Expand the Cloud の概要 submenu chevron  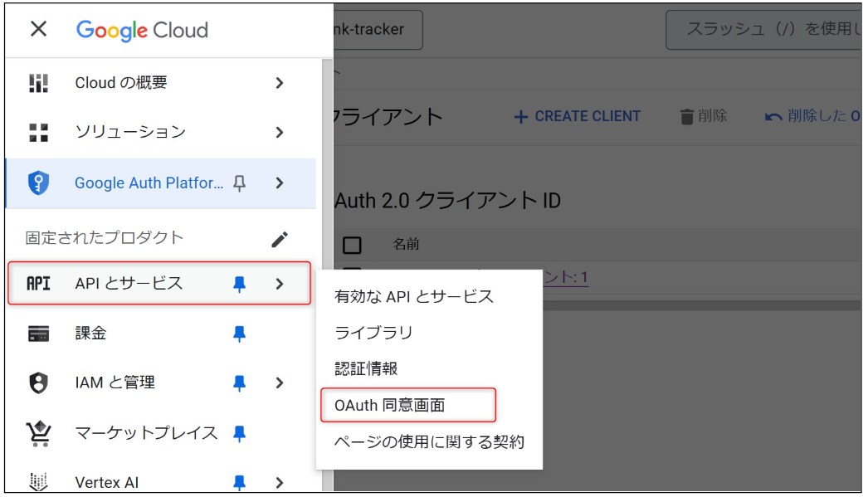(280, 83)
